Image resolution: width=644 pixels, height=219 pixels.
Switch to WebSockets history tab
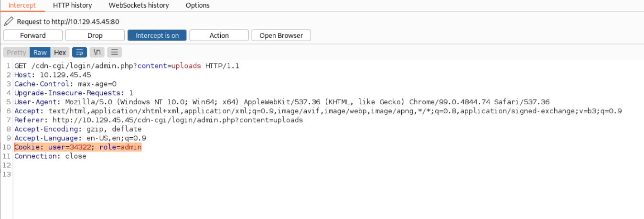click(x=139, y=5)
